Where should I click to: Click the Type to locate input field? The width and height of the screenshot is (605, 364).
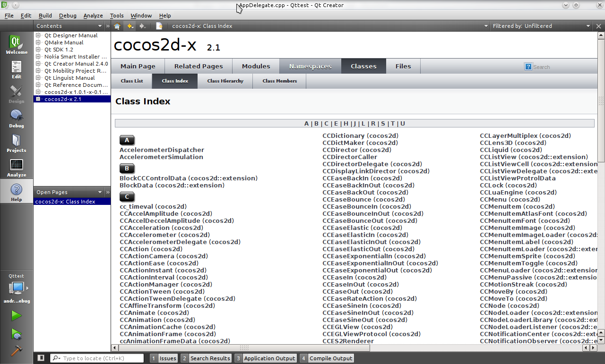click(x=102, y=358)
